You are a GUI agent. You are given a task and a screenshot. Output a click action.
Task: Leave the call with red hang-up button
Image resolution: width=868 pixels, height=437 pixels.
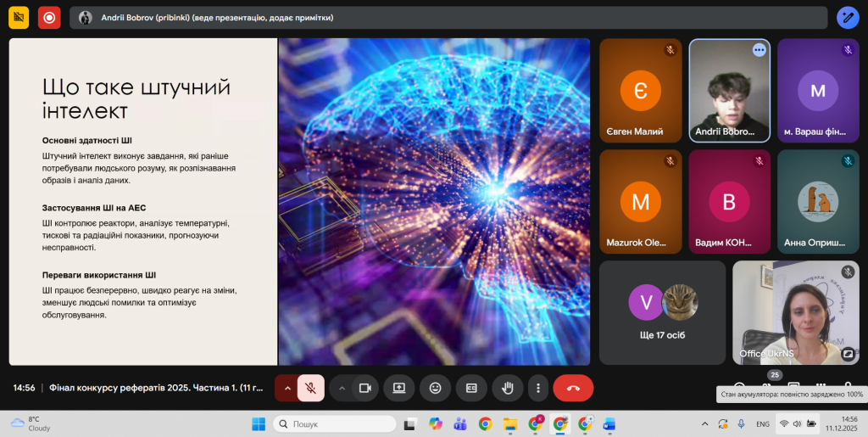pos(573,388)
